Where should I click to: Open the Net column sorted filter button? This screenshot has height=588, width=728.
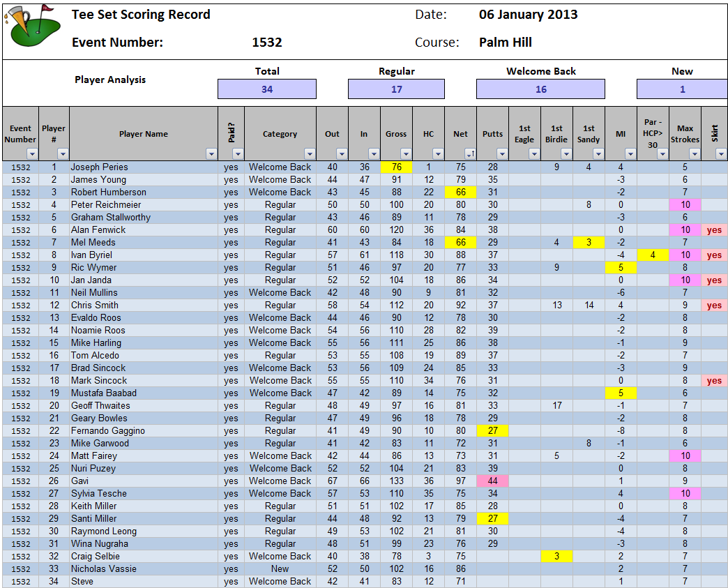coord(469,153)
